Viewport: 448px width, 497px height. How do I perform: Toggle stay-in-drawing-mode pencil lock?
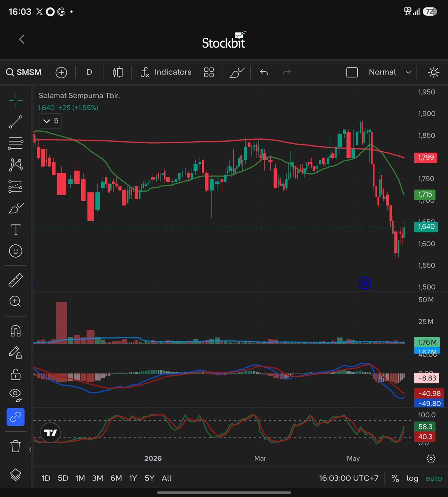(16, 352)
